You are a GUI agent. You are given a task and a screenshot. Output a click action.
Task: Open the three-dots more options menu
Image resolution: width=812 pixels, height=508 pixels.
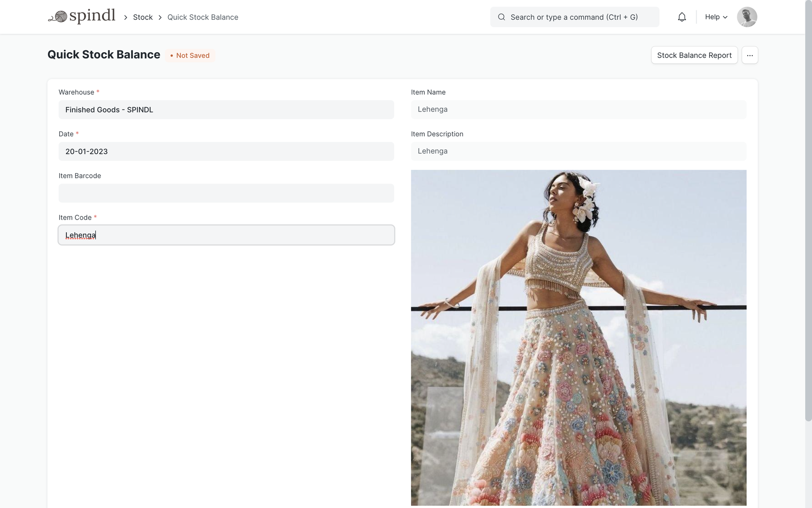coord(750,55)
